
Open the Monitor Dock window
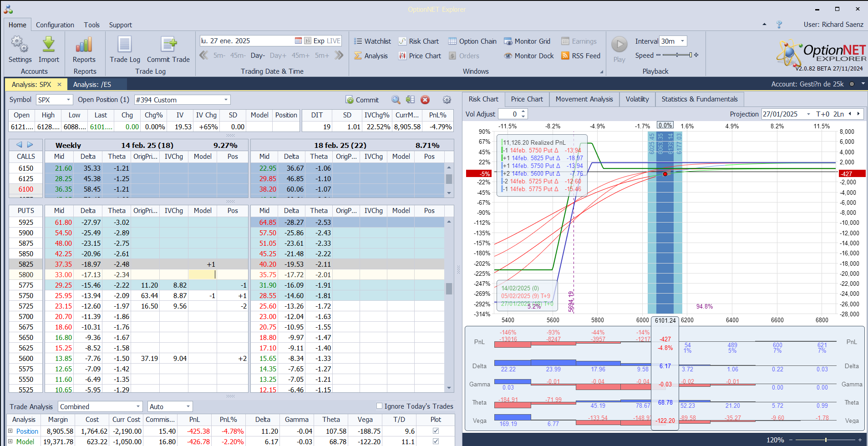coord(529,56)
